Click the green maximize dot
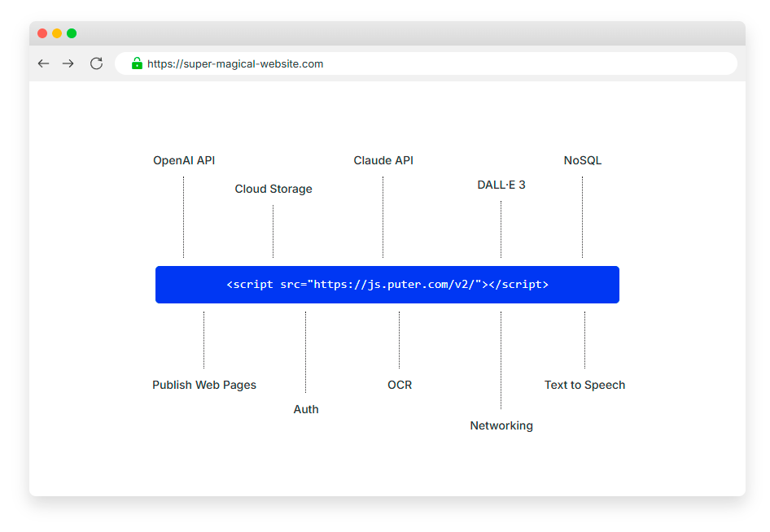The height and width of the screenshot is (532, 770). tap(72, 33)
